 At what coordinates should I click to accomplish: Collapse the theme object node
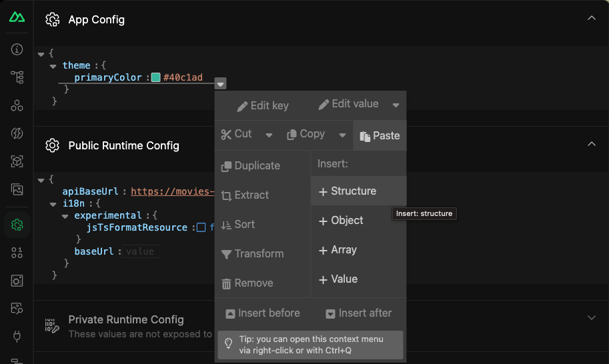tap(53, 66)
